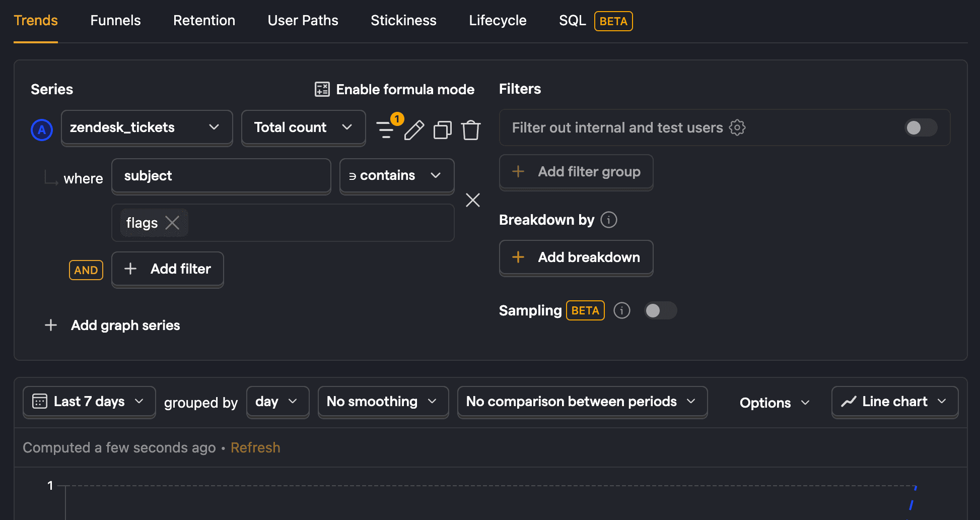Show the Sampling info tooltip
Image resolution: width=980 pixels, height=520 pixels.
622,310
